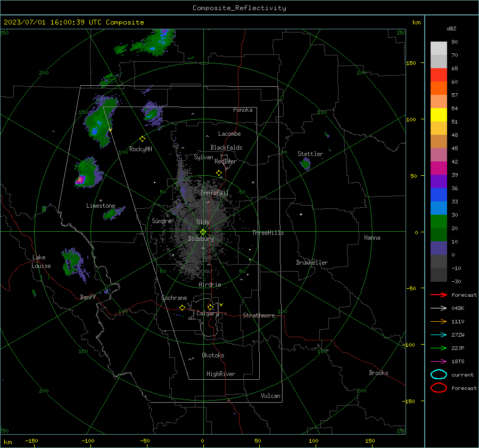The height and width of the screenshot is (448, 479).
Task: Click the red 60-65 dBZ color swatch
Action: [439, 75]
